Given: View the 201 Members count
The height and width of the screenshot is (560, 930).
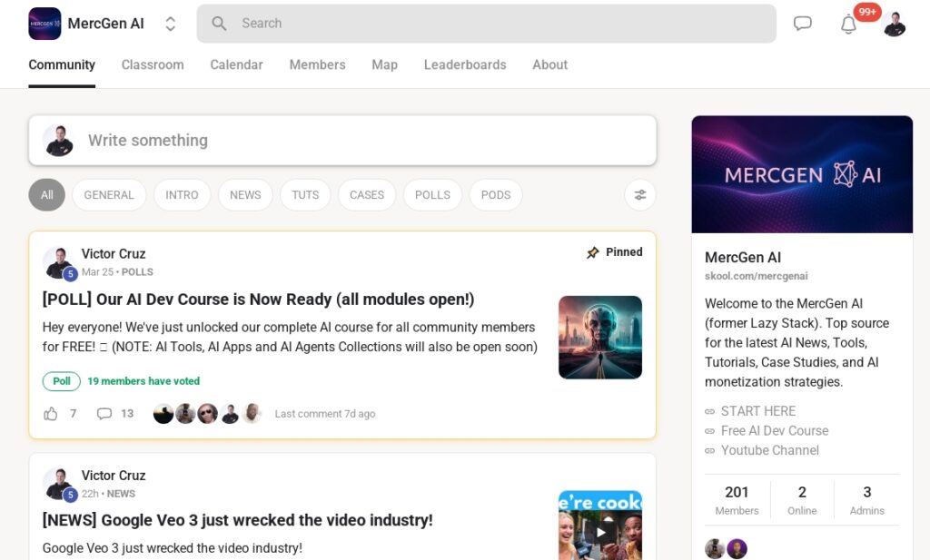Looking at the screenshot, I should point(737,500).
